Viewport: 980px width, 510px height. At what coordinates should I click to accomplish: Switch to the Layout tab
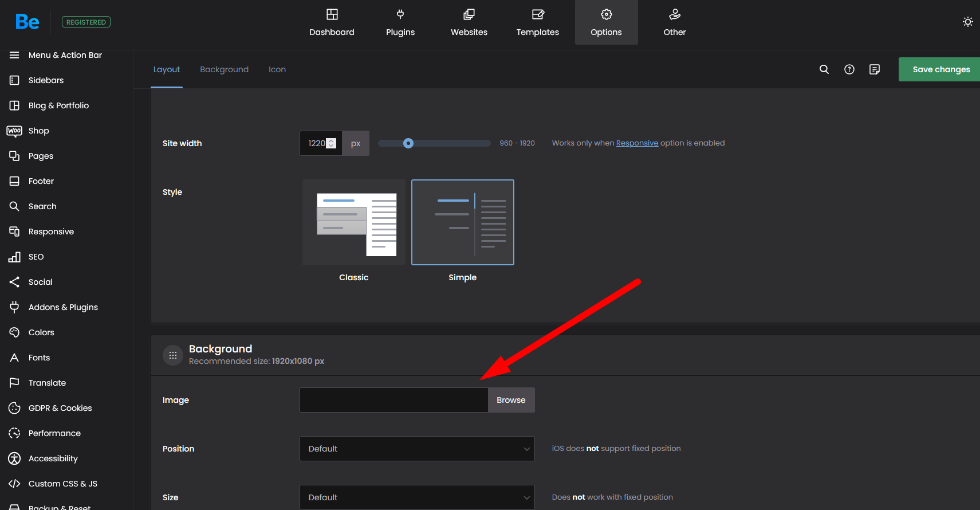pyautogui.click(x=167, y=69)
